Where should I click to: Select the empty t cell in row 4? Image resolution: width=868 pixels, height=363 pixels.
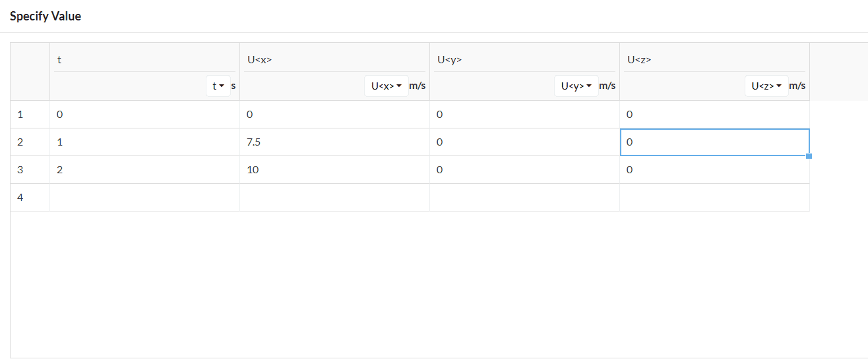click(x=144, y=198)
